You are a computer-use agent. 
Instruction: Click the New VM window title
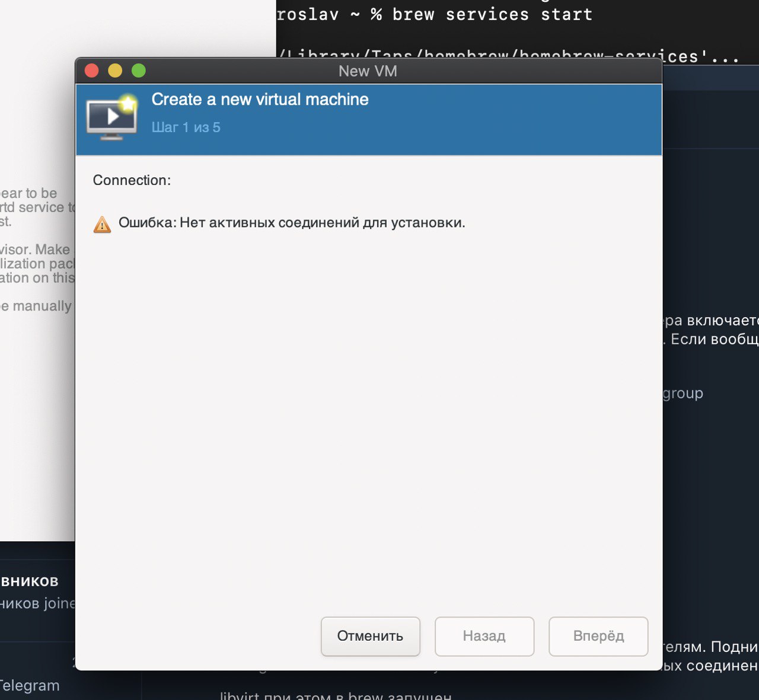368,71
